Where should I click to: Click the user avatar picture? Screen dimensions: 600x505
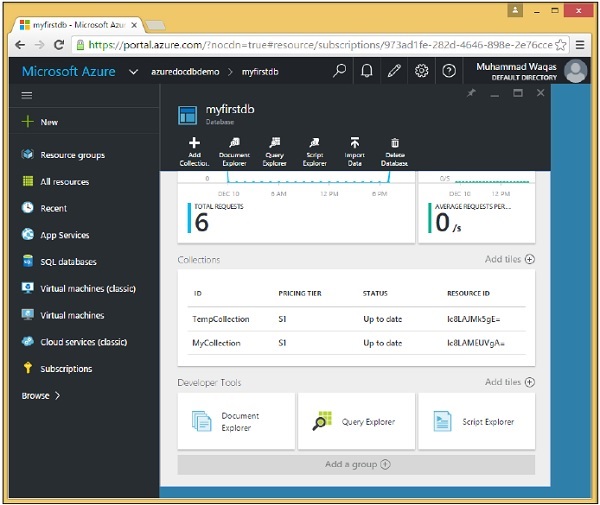576,71
